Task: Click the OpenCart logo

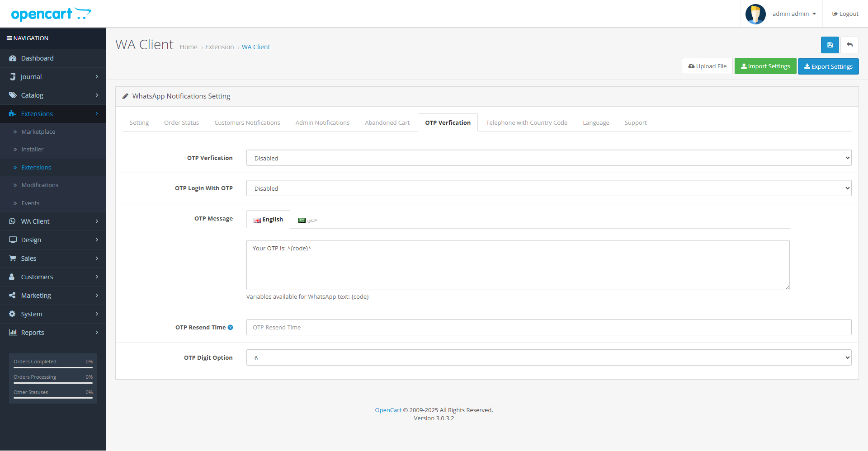Action: [x=51, y=14]
